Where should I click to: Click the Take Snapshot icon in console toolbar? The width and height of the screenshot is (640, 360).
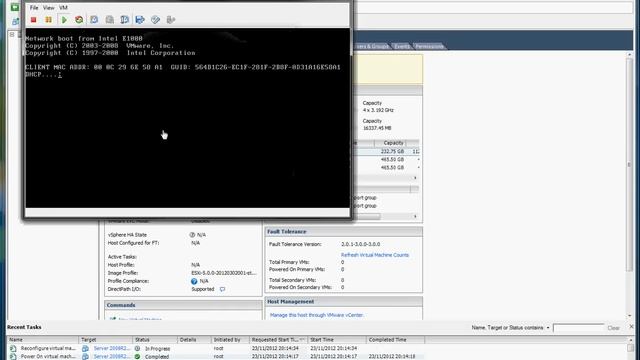click(x=94, y=20)
